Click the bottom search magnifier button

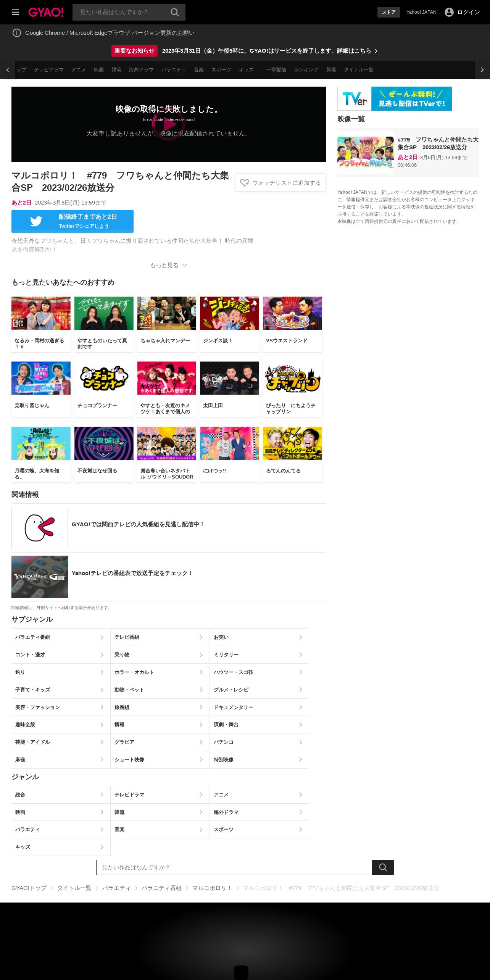coord(383,867)
